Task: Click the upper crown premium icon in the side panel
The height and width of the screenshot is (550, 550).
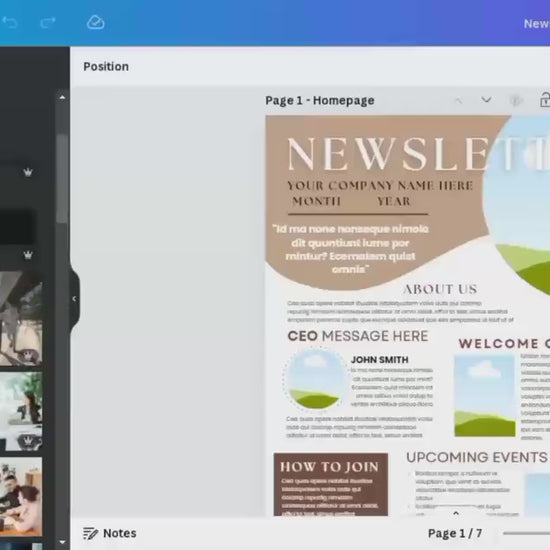Action: [28, 172]
